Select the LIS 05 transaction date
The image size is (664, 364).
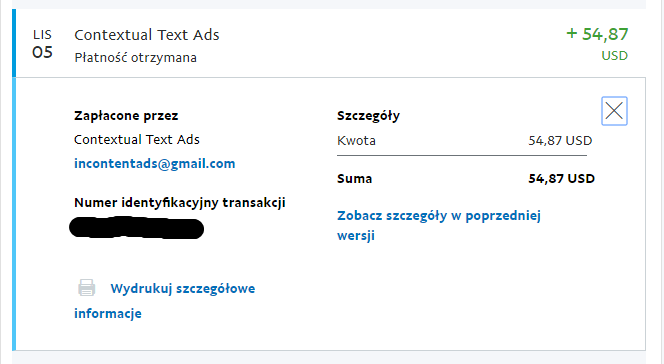click(x=42, y=44)
